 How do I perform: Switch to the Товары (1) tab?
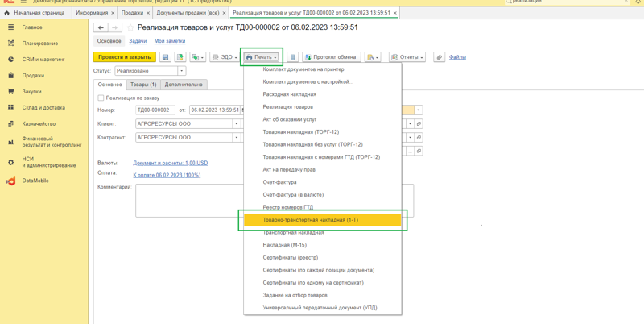coord(143,85)
